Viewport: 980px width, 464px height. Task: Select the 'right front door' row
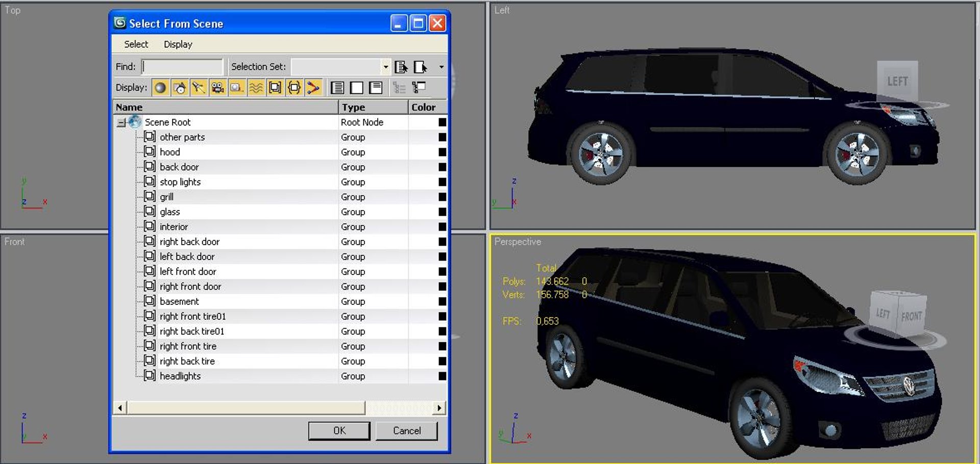(280, 287)
